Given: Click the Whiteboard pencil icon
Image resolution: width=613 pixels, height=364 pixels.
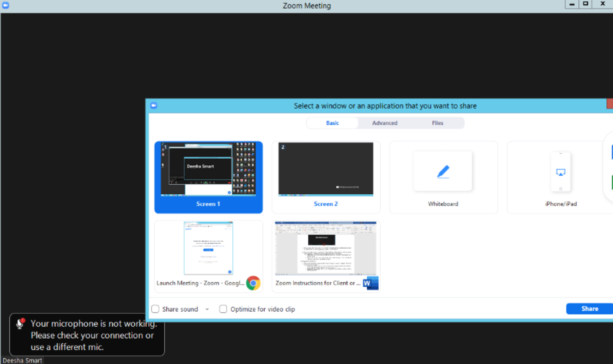Looking at the screenshot, I should tap(443, 171).
